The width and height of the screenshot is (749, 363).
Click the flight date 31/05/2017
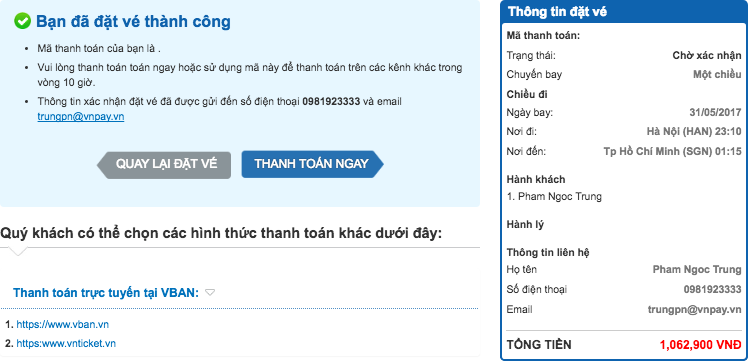(715, 113)
